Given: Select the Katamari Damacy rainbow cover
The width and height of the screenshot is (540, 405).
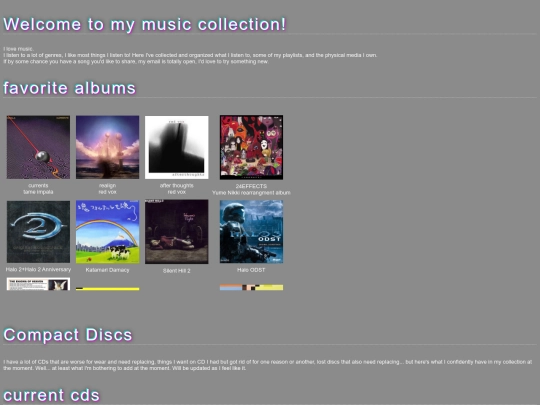Looking at the screenshot, I should coord(107,232).
